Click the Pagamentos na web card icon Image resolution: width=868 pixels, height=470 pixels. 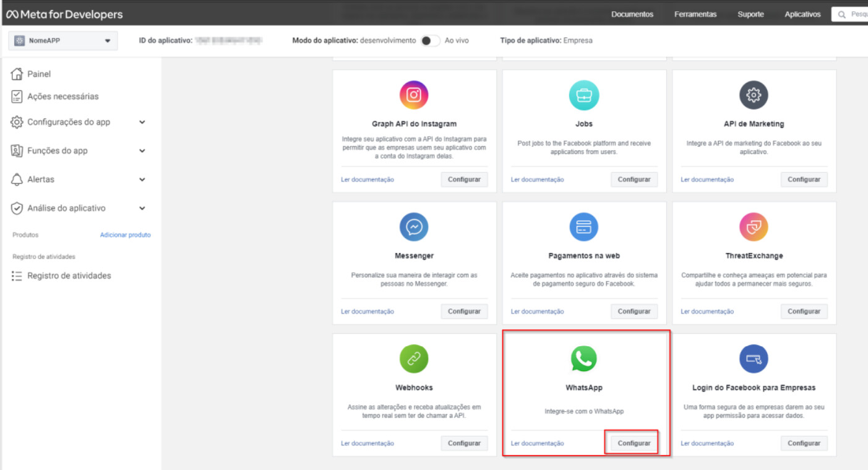click(584, 228)
